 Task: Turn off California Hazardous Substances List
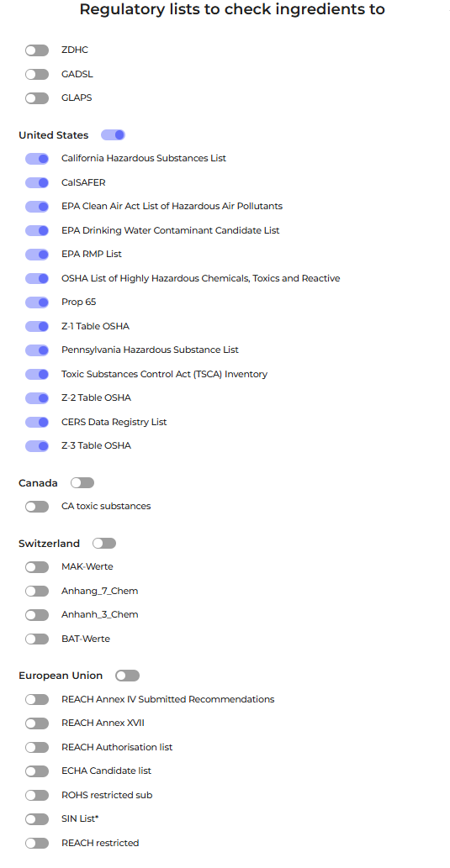[36, 159]
